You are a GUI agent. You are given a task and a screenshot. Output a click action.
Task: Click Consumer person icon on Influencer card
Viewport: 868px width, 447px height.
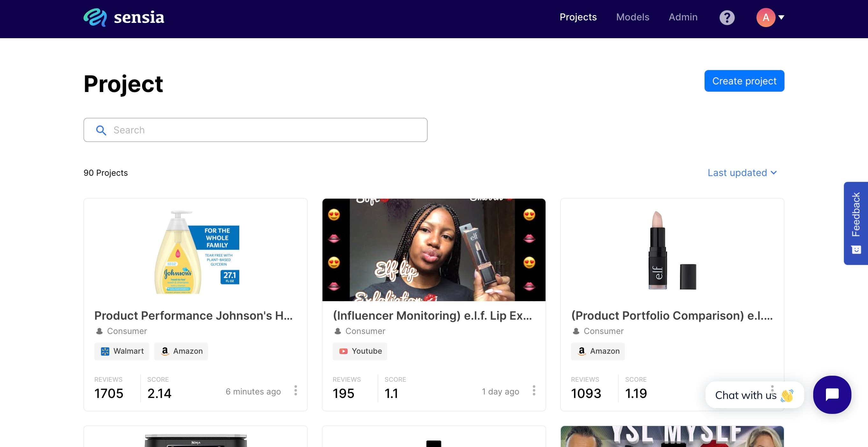[337, 331]
